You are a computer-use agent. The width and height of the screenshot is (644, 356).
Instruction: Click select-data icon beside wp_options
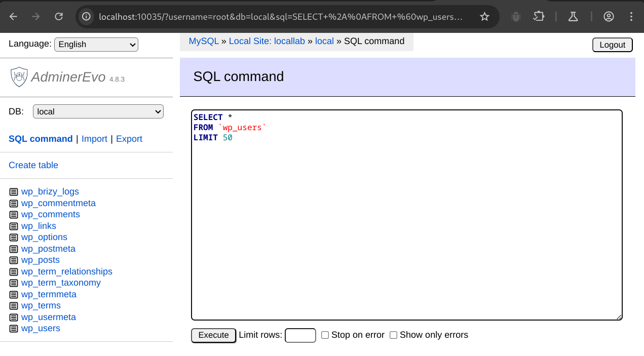(14, 238)
